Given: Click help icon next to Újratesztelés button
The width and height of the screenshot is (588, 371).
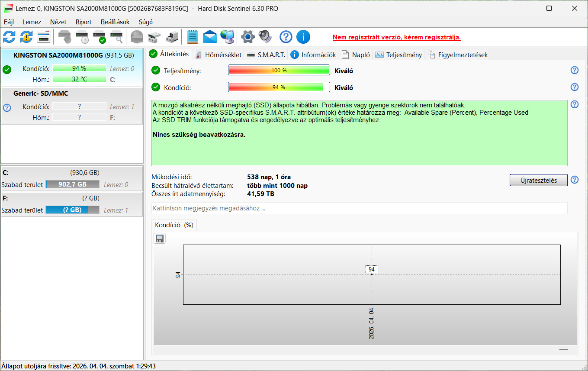Looking at the screenshot, I should pos(575,180).
